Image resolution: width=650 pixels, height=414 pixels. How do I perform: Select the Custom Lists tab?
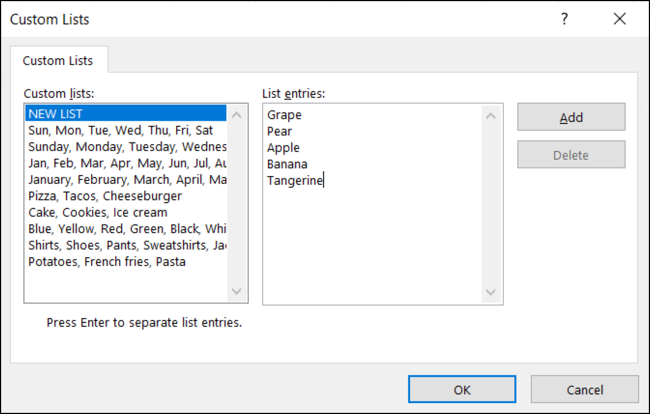(58, 61)
